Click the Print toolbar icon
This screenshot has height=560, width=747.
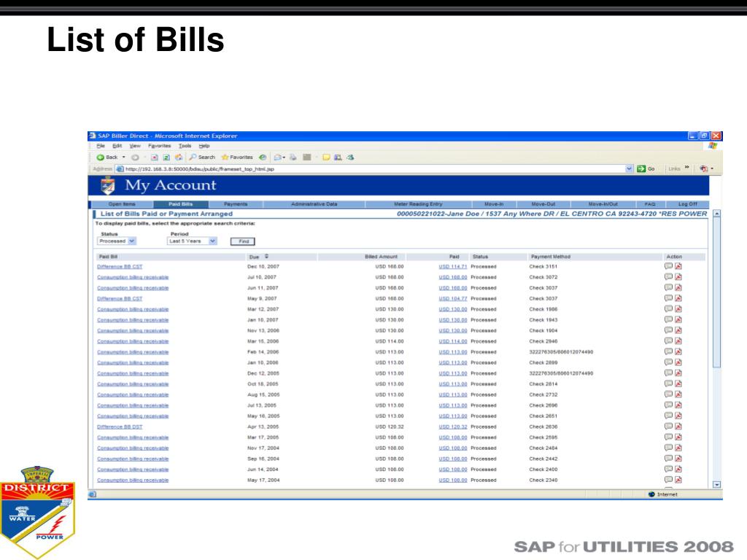(293, 157)
